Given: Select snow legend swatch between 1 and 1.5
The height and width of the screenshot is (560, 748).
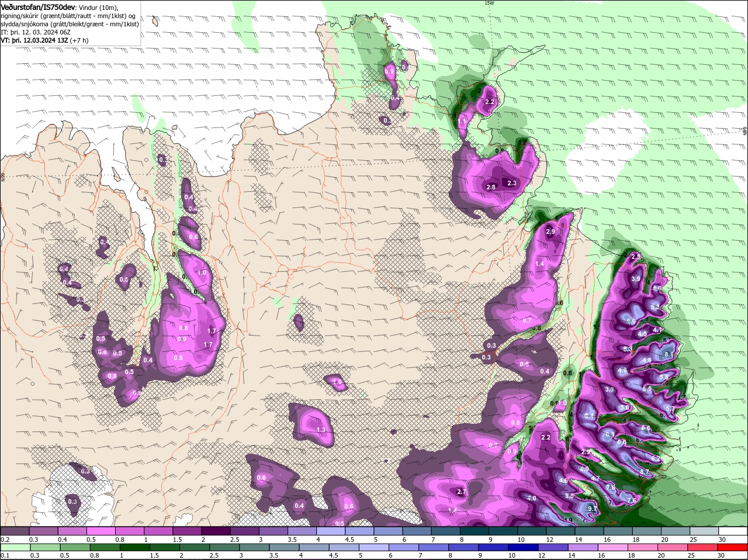Looking at the screenshot, I should point(158,531).
